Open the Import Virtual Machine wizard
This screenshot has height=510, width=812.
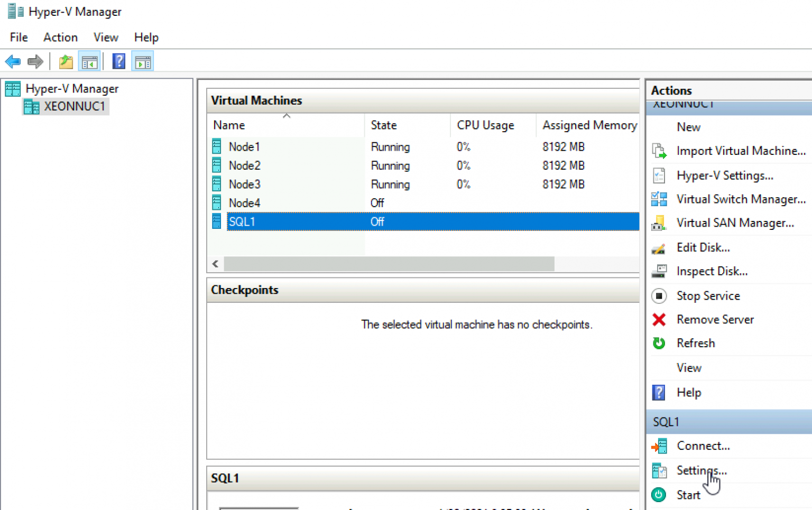pos(740,151)
